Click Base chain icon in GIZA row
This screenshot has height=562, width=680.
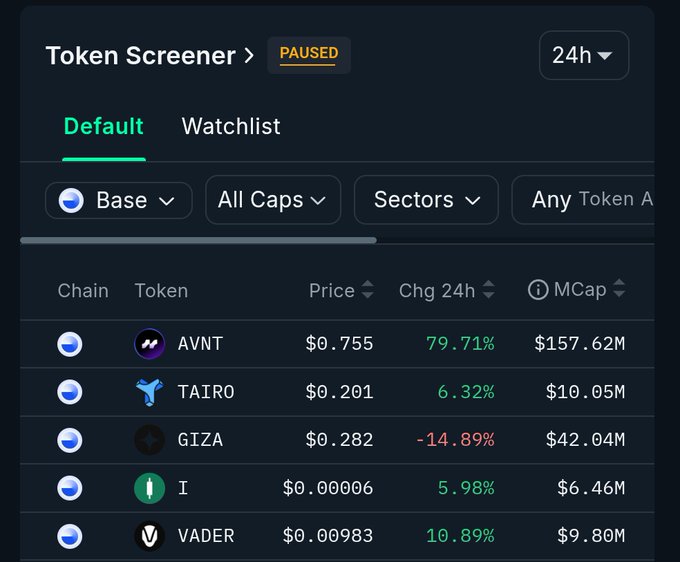pyautogui.click(x=70, y=440)
